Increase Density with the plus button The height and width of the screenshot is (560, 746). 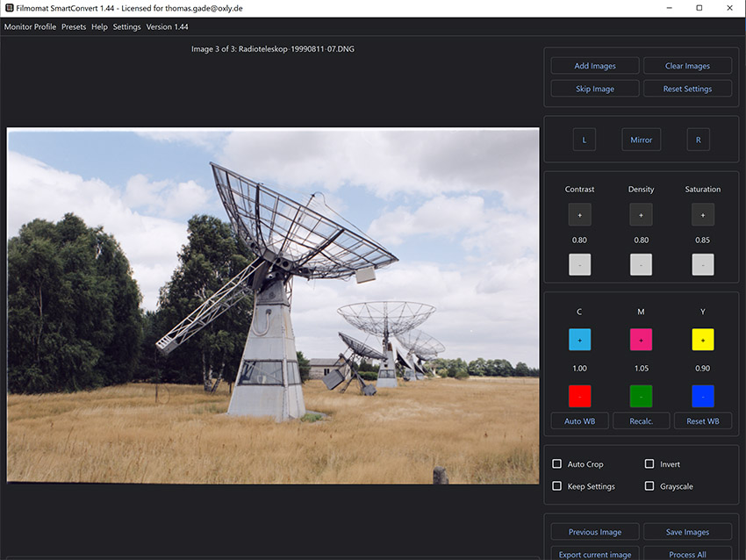pos(641,215)
